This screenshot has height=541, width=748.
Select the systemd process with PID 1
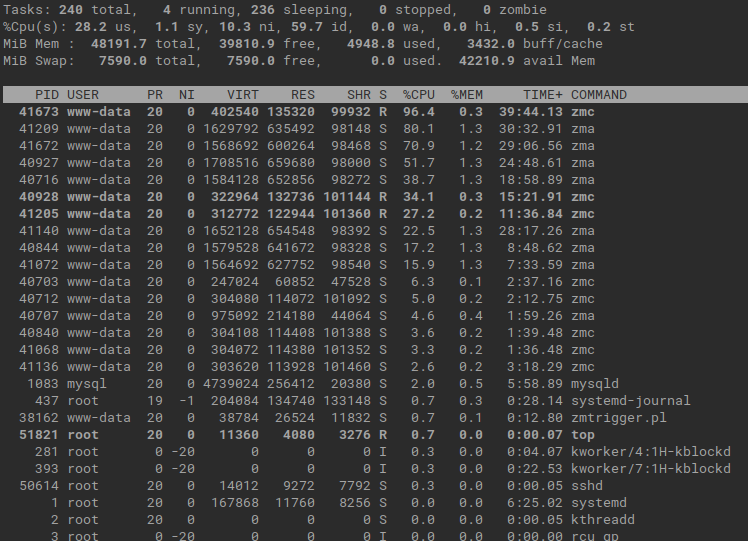point(374,503)
